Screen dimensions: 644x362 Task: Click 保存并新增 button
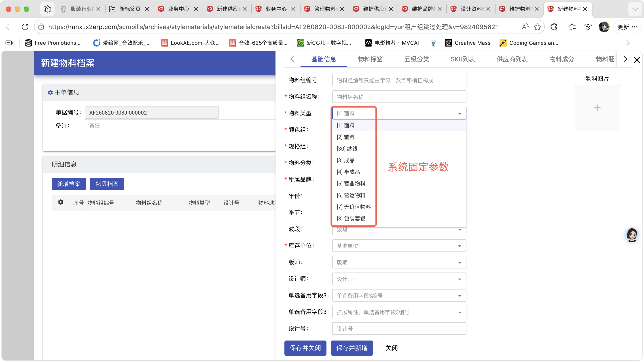(x=352, y=348)
